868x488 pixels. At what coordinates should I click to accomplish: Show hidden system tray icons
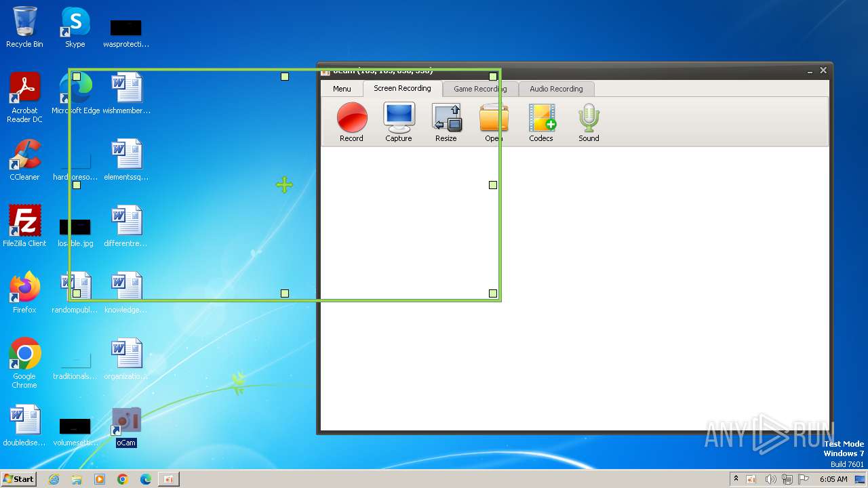[736, 479]
